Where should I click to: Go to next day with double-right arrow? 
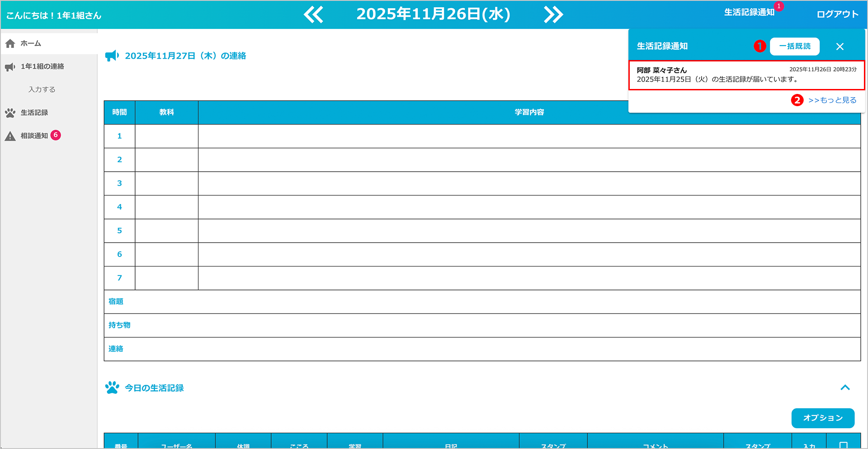pos(553,14)
